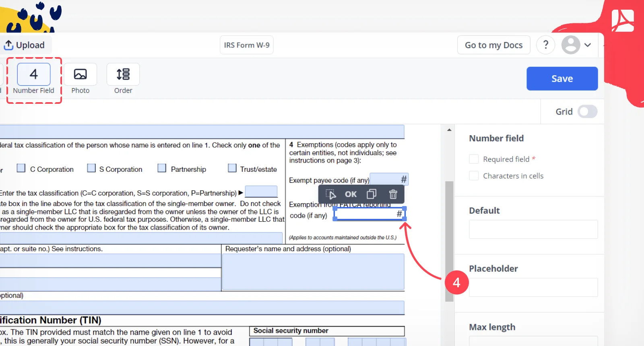Toggle the Grid switch
This screenshot has height=346, width=644.
point(588,111)
